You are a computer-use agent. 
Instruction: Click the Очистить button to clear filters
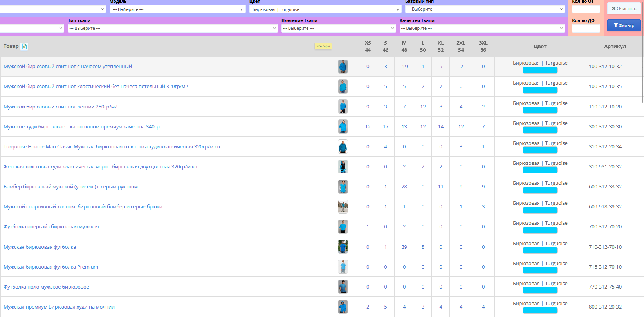624,9
